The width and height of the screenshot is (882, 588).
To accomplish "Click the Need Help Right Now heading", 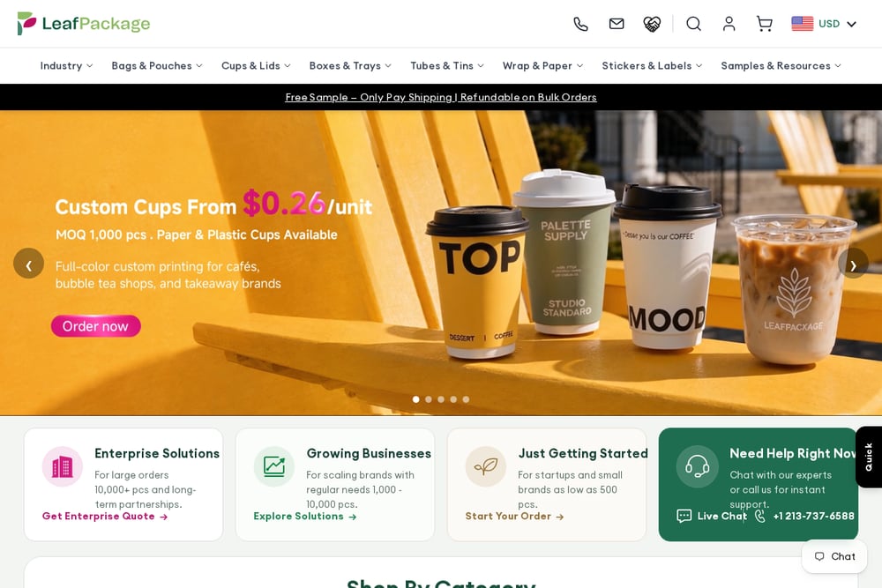I will click(x=793, y=453).
